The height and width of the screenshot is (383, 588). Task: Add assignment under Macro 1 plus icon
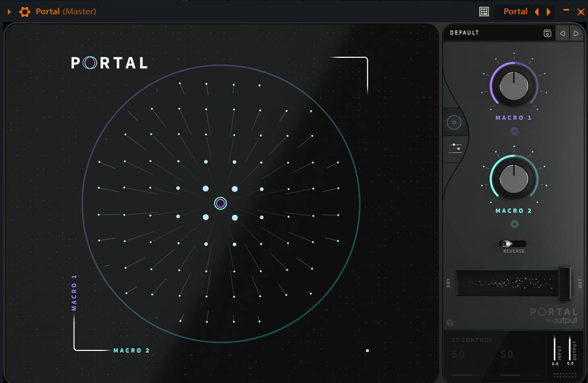[x=514, y=131]
